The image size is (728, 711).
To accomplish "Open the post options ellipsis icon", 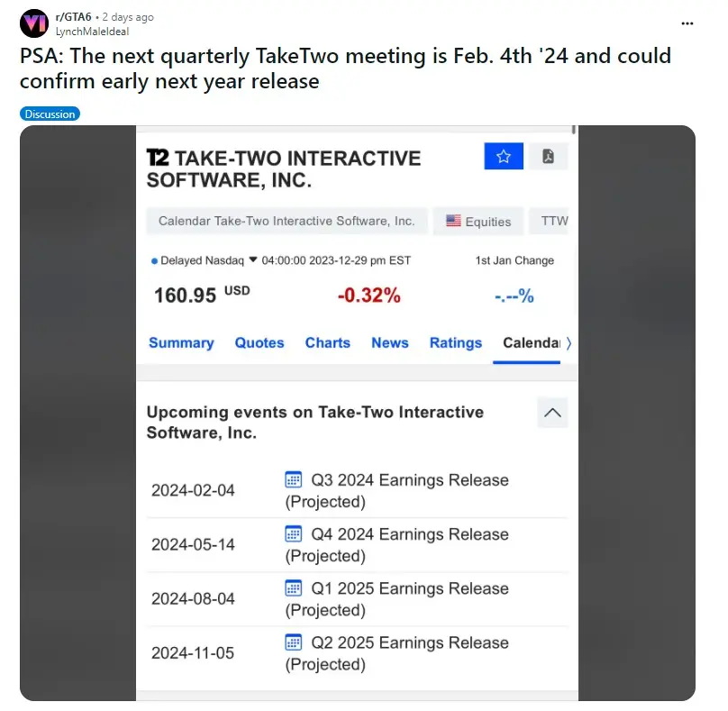I will (x=687, y=23).
